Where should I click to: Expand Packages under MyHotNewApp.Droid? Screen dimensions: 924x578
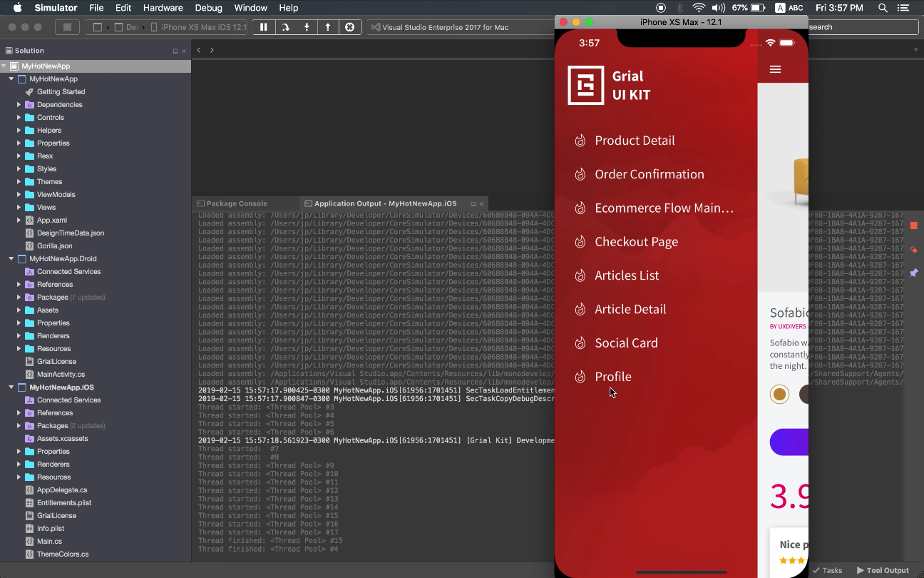[19, 297]
